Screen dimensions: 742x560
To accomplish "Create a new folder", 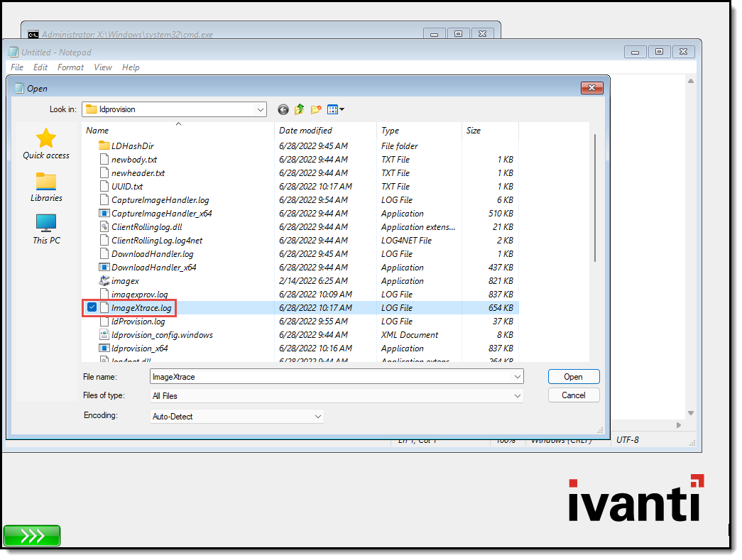I will coord(315,109).
